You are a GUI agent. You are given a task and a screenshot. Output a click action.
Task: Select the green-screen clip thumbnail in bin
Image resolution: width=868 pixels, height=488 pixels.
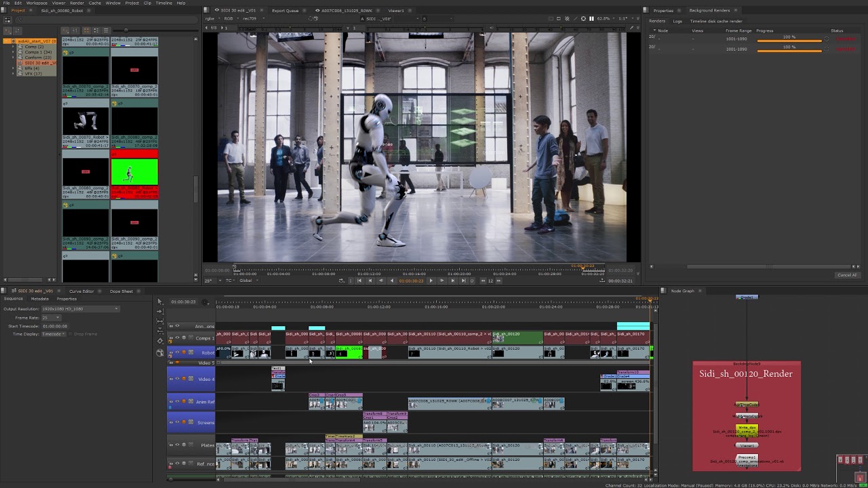(134, 172)
